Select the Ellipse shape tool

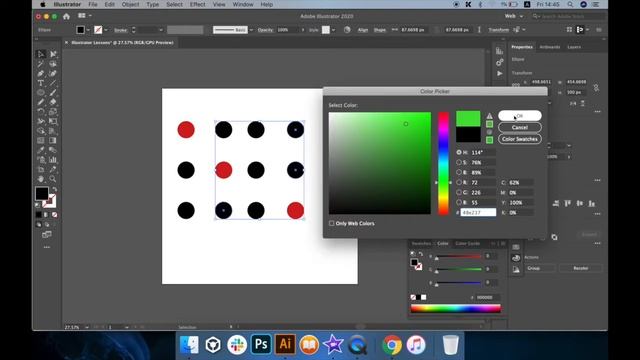41,93
